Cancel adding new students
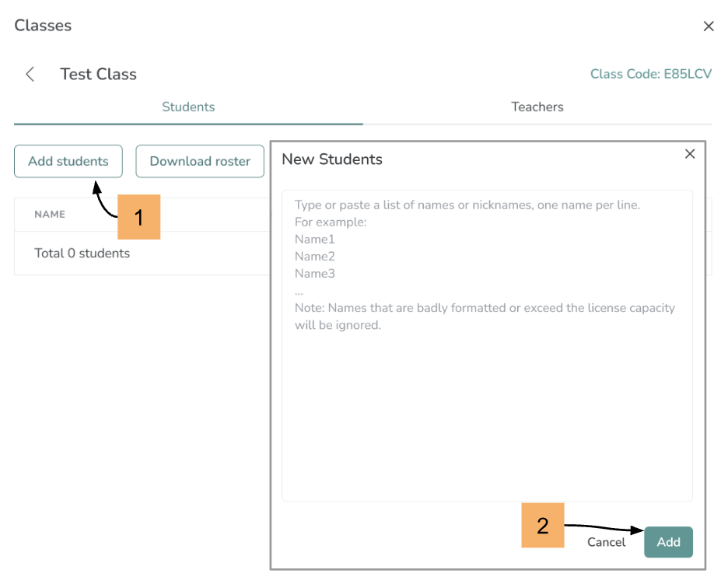 606,542
